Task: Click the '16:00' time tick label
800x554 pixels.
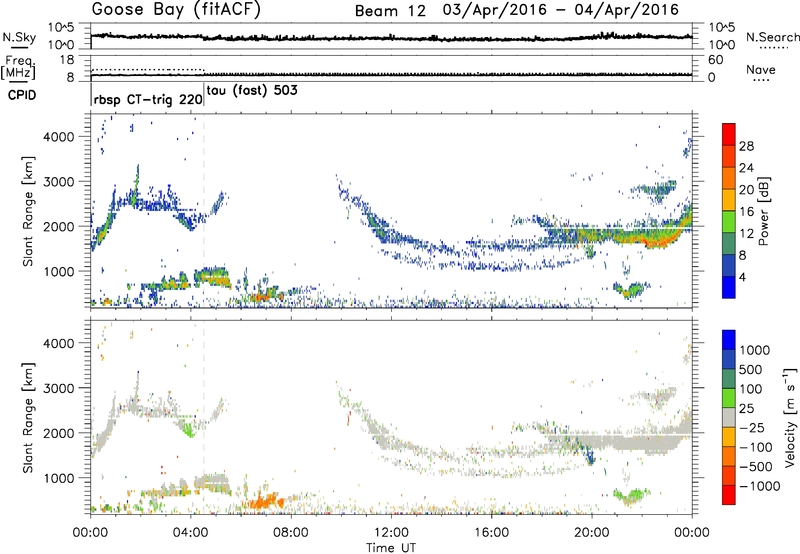Action: (491, 533)
